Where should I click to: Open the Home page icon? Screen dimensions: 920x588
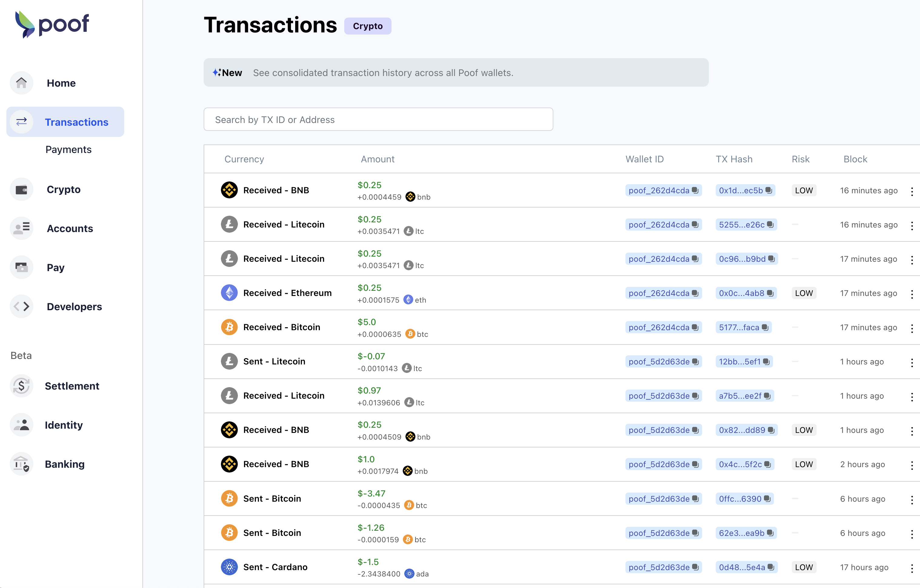click(22, 83)
